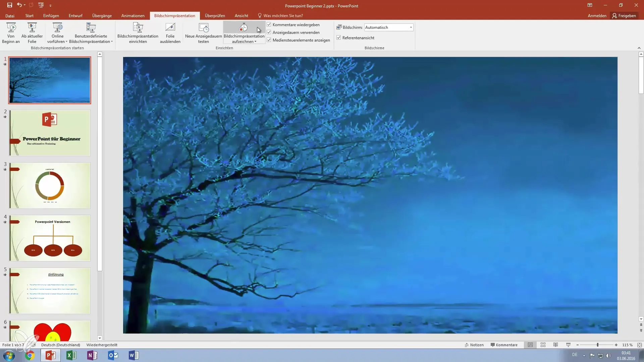Click zoom out minus button
The width and height of the screenshot is (644, 362).
578,345
